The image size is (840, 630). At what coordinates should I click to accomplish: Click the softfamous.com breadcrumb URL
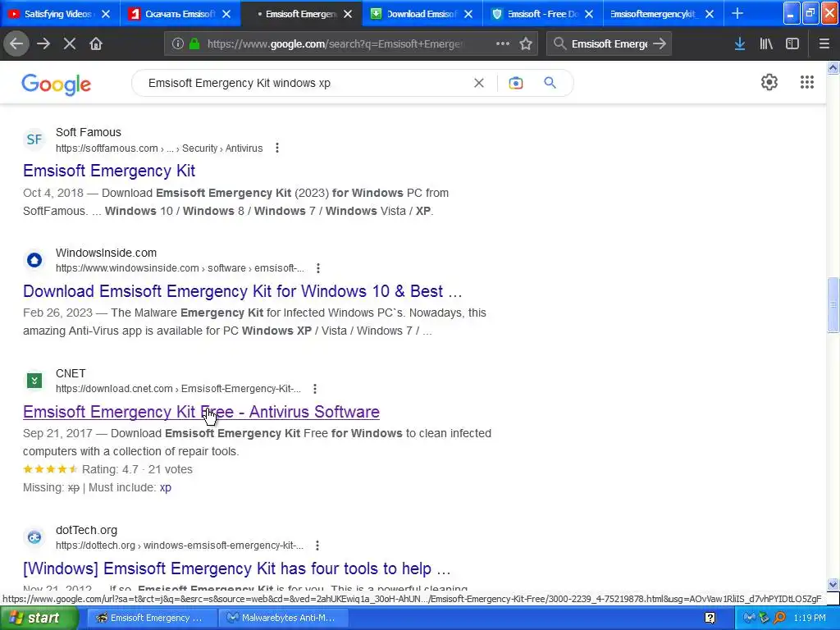pos(159,148)
